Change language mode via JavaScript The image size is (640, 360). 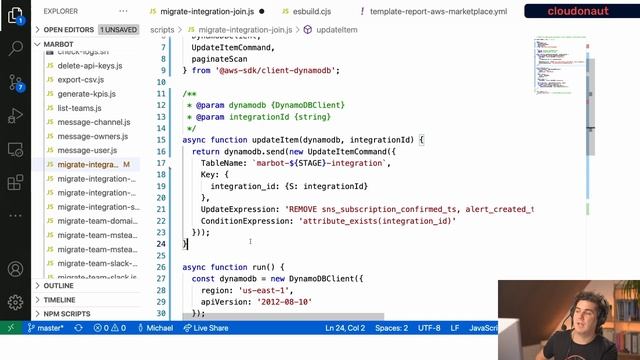[x=483, y=328]
